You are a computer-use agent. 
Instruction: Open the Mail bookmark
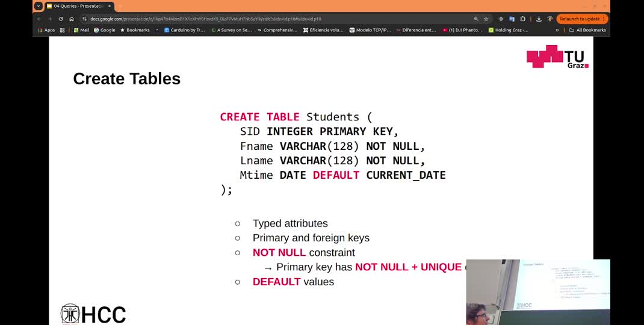click(x=81, y=30)
